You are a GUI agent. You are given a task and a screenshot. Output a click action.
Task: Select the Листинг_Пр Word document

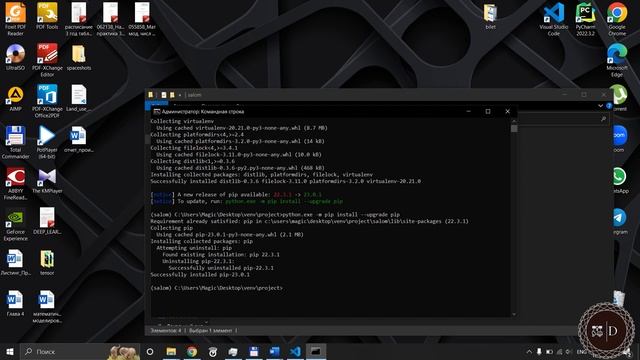pyautogui.click(x=16, y=262)
